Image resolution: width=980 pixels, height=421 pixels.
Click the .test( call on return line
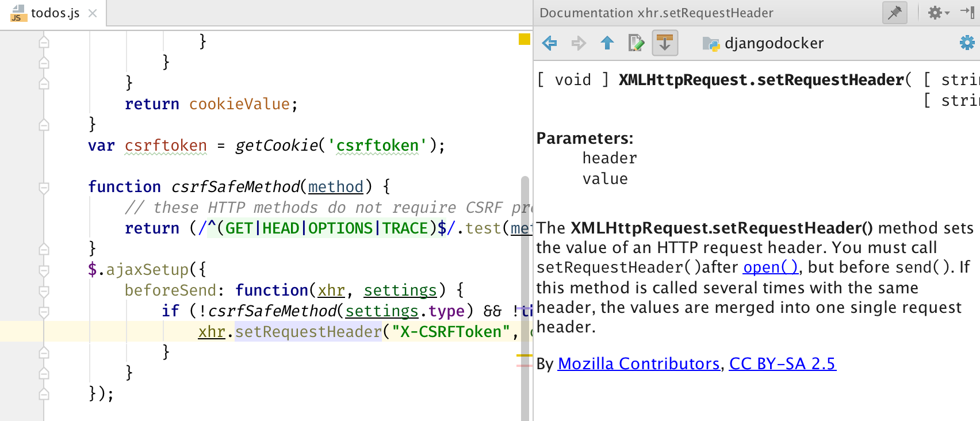(483, 228)
